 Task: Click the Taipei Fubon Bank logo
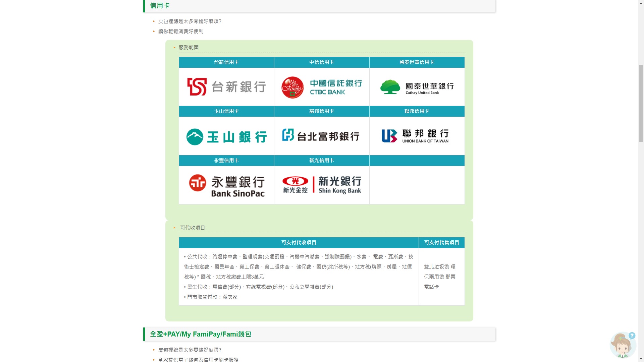click(321, 136)
